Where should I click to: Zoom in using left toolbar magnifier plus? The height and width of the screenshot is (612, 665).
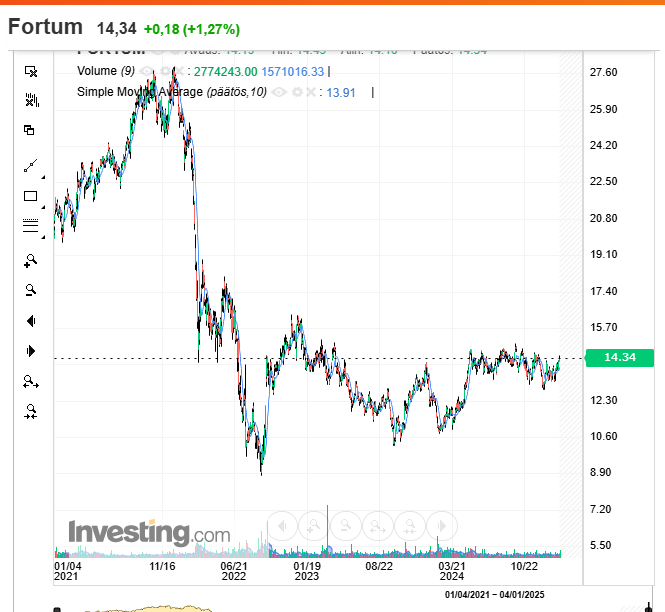tap(31, 261)
